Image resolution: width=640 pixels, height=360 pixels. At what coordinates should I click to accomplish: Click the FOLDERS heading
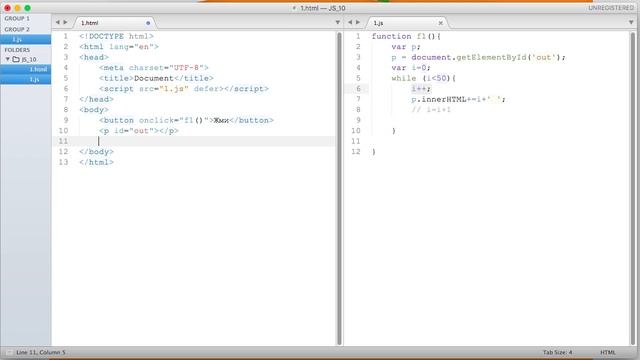[17, 50]
